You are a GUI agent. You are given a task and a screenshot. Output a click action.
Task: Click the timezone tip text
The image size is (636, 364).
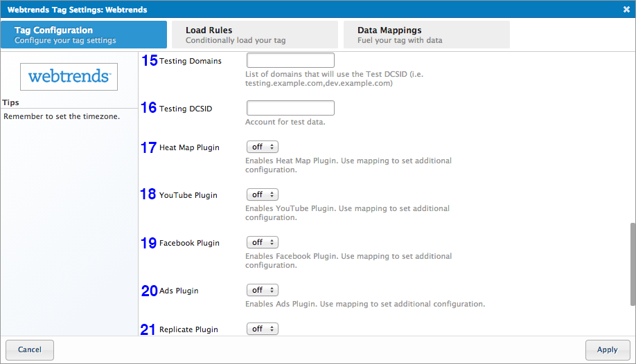[62, 116]
